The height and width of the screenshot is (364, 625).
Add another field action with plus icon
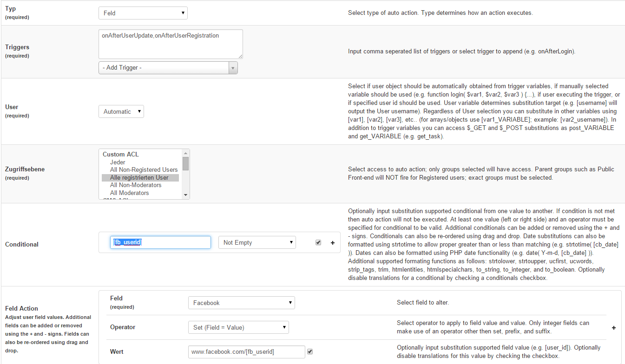coord(614,328)
